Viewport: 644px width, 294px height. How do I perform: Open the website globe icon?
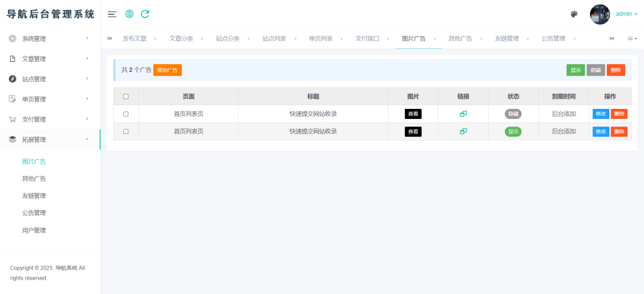(130, 14)
